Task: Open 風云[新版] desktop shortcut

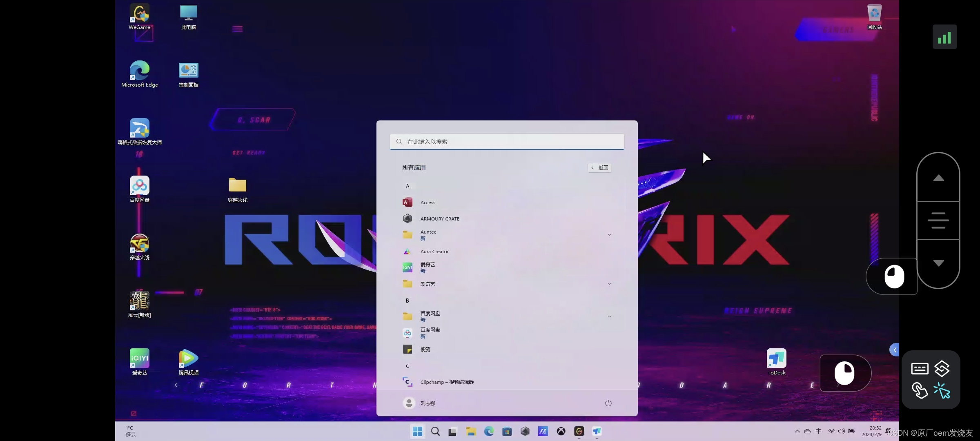Action: 140,305
